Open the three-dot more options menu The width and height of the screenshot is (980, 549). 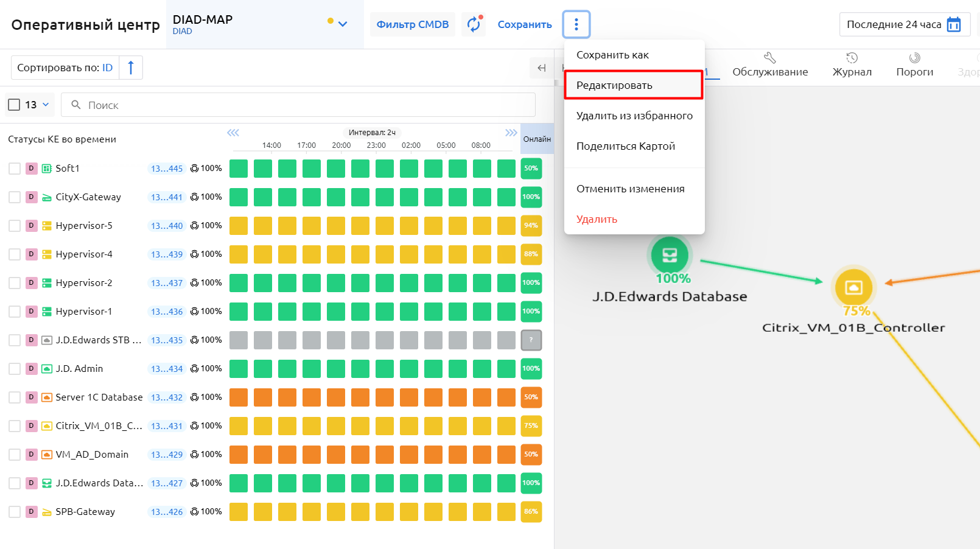576,24
